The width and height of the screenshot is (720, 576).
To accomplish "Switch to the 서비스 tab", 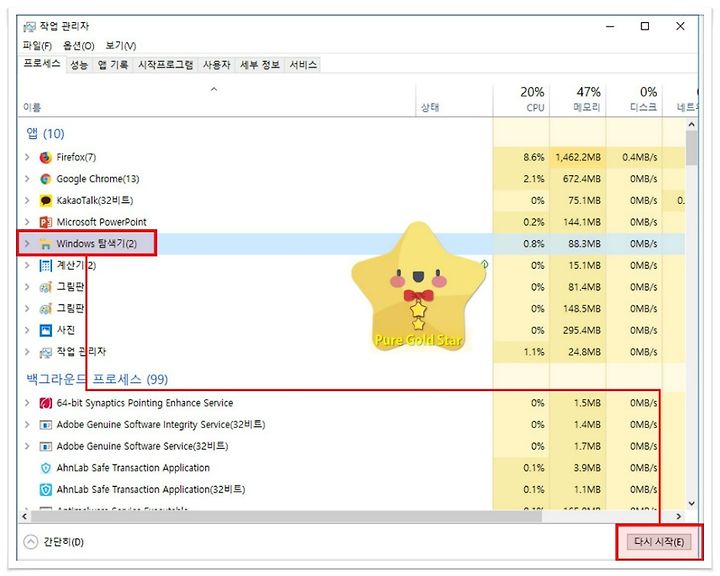I will tap(303, 65).
